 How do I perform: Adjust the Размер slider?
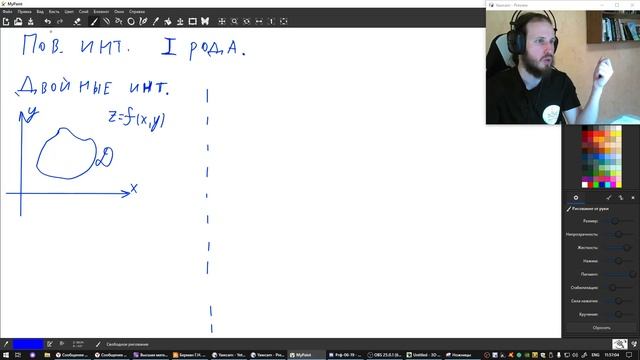[x=620, y=221]
